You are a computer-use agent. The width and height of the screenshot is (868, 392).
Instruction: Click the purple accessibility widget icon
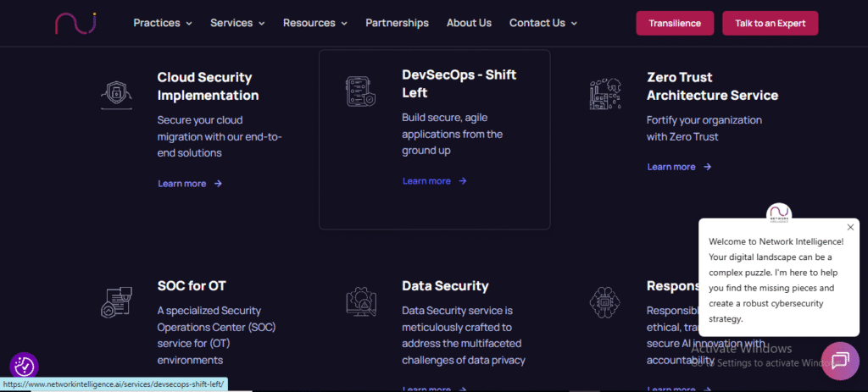25,366
